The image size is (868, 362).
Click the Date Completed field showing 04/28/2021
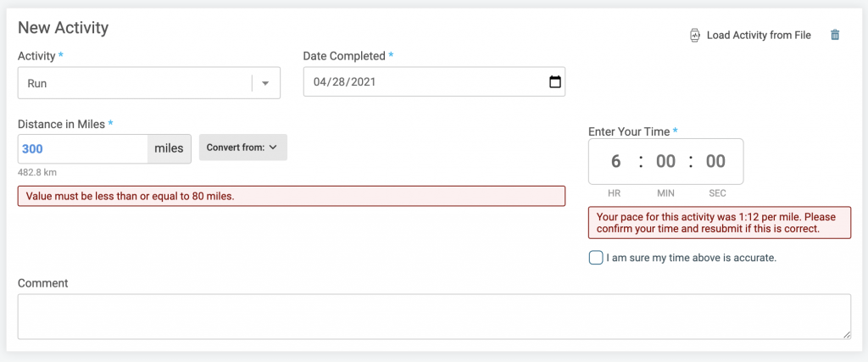[434, 82]
